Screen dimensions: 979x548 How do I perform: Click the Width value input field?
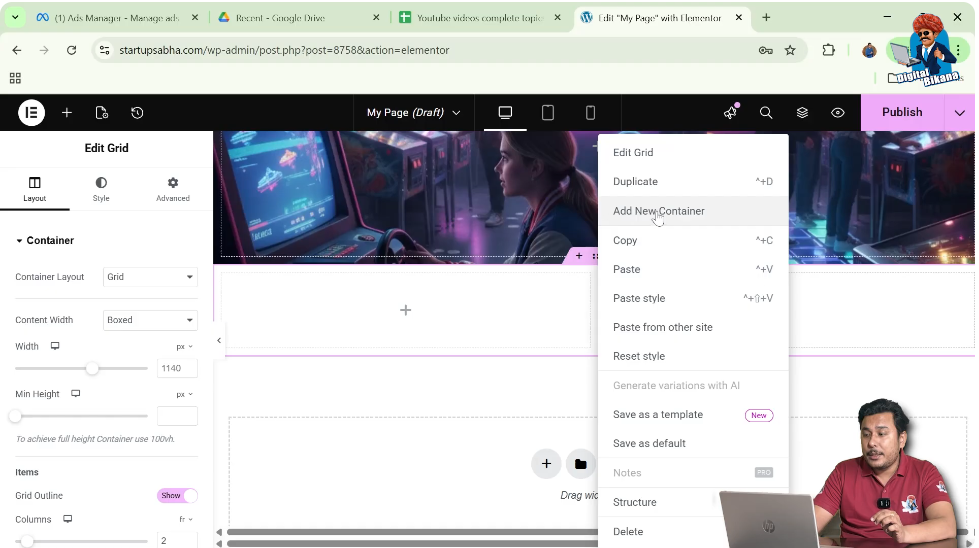[x=177, y=369]
